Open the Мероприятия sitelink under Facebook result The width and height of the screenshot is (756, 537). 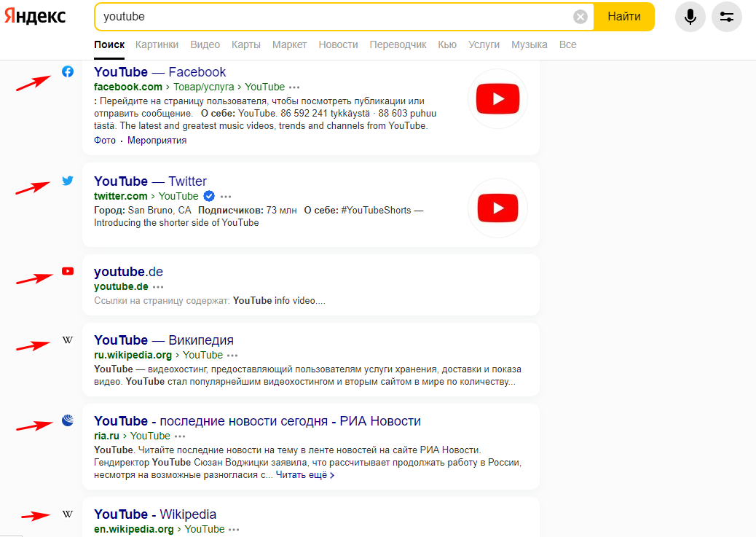[x=157, y=141]
